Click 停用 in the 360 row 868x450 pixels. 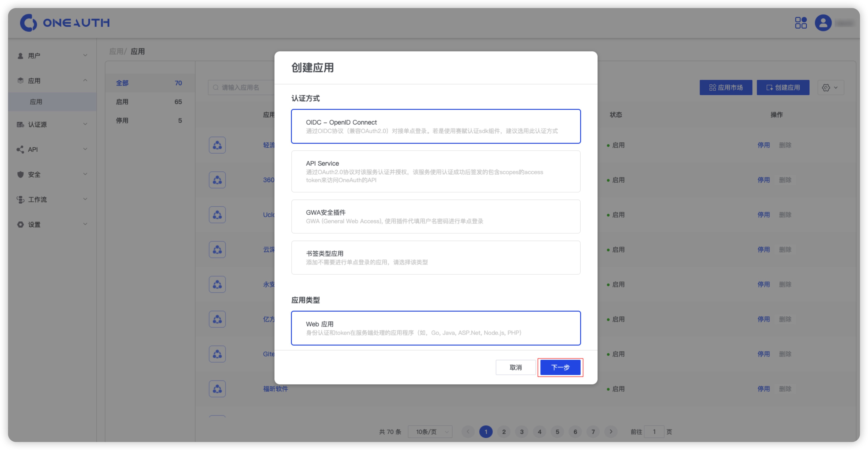tap(764, 180)
